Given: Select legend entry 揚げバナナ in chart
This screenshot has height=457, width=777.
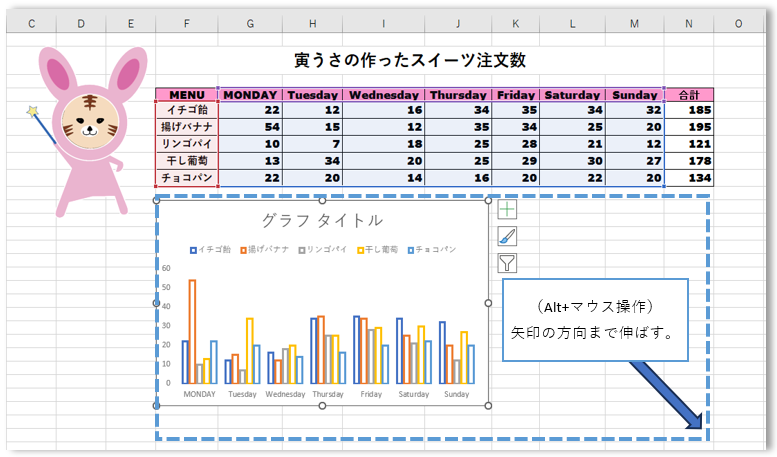Looking at the screenshot, I should [265, 250].
